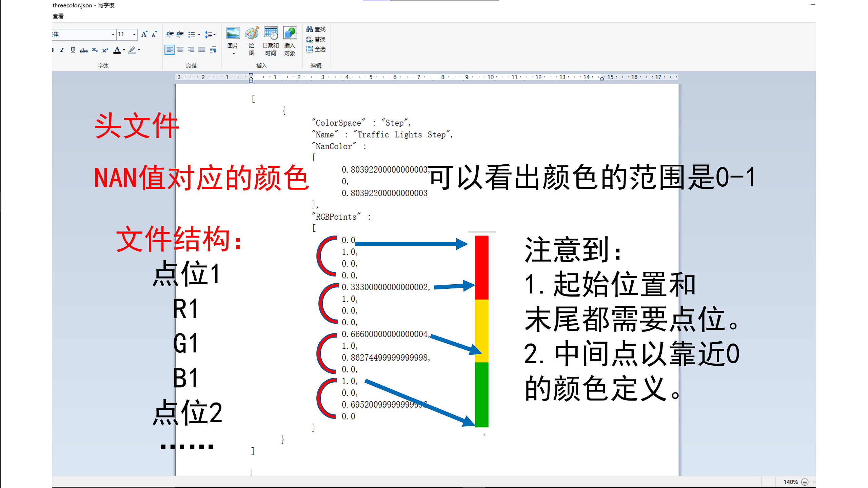The image size is (868, 488).
Task: Decrease the paragraph indent
Action: coord(170,35)
